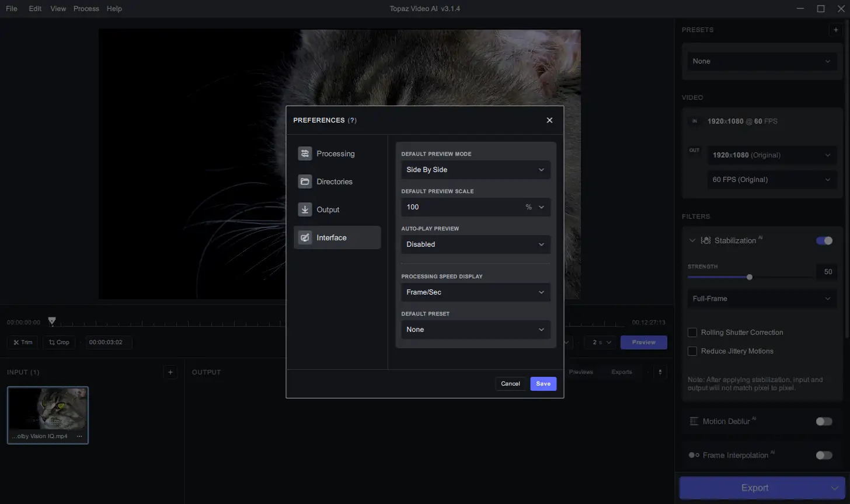
Task: Select the Interface preferences tab
Action: point(337,237)
